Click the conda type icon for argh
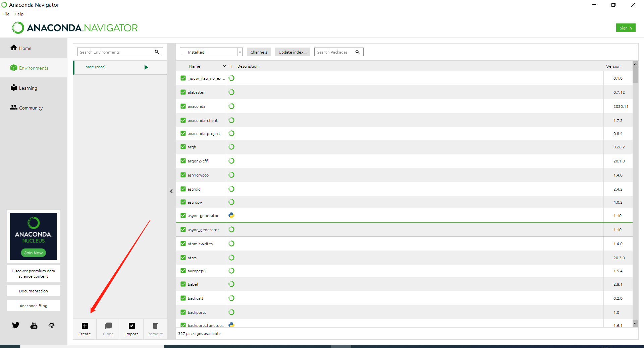The height and width of the screenshot is (348, 644). tap(231, 147)
